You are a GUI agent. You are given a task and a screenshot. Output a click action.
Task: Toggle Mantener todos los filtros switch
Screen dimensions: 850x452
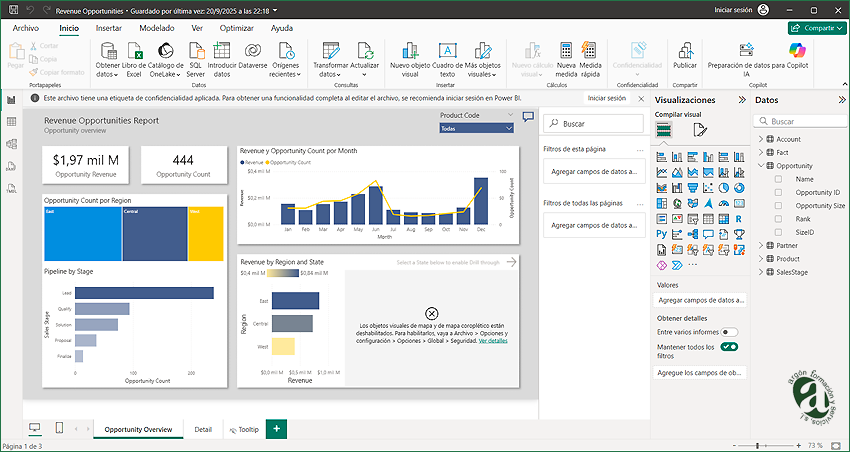click(729, 347)
